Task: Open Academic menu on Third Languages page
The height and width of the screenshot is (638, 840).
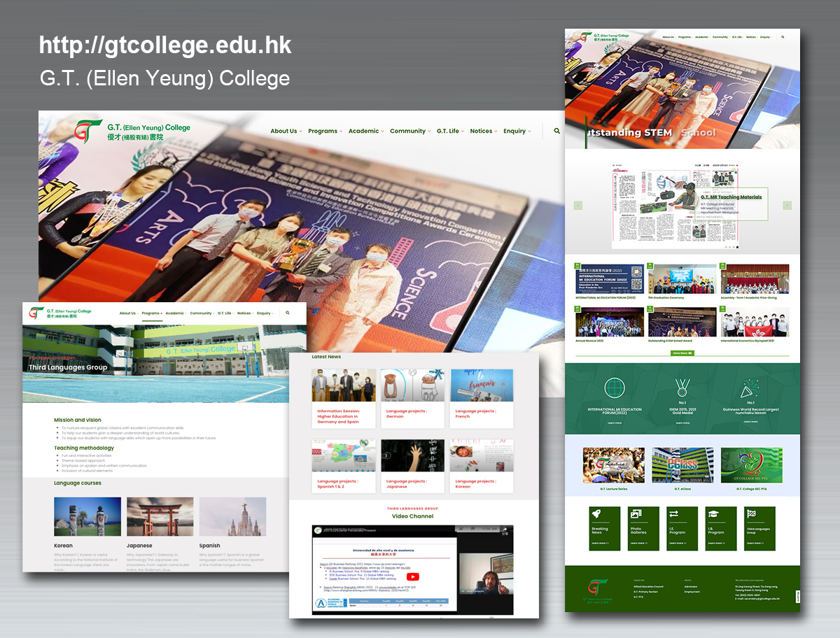Action: (176, 313)
